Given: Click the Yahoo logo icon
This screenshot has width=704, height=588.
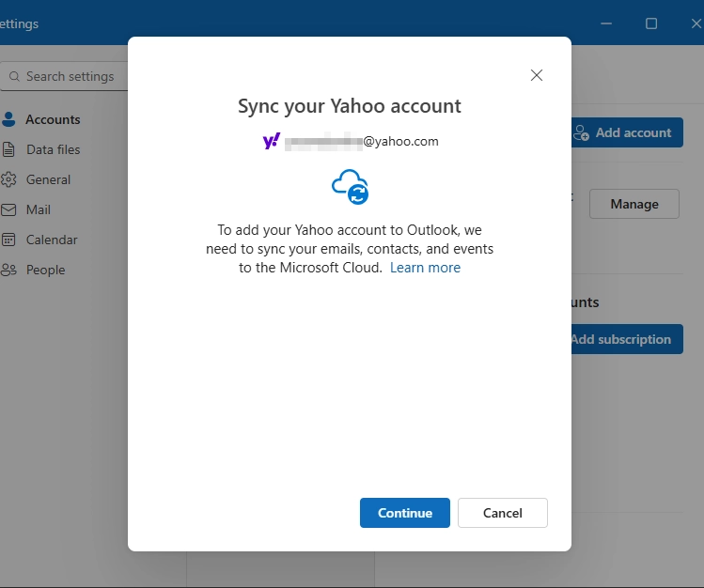Looking at the screenshot, I should (x=272, y=141).
